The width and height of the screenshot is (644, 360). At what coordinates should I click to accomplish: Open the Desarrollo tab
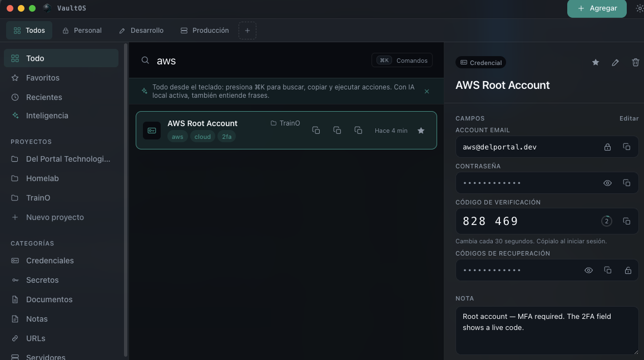point(141,31)
